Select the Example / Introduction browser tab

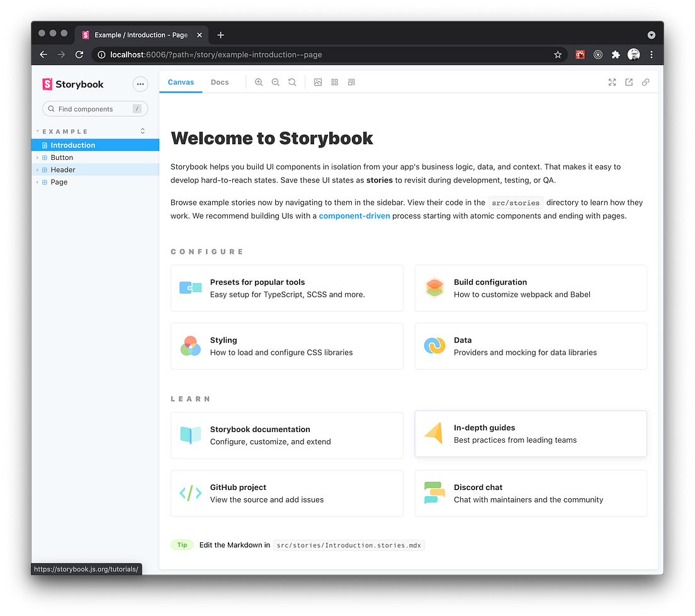142,35
